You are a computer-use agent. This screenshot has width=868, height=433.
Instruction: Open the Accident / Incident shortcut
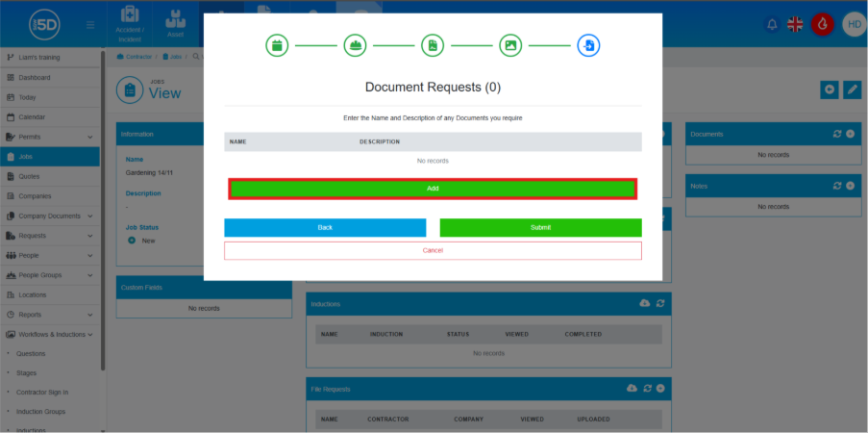[130, 24]
